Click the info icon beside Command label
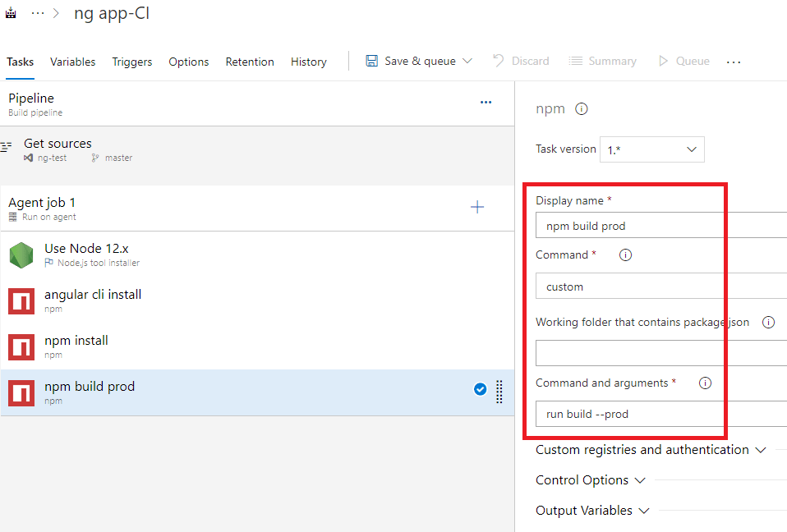This screenshot has width=787, height=532. pyautogui.click(x=625, y=255)
